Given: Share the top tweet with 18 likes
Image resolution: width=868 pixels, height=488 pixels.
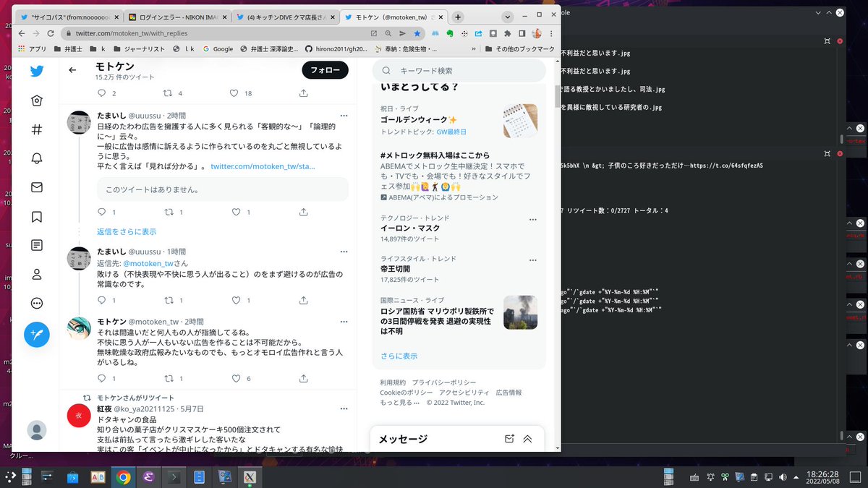Looking at the screenshot, I should tap(304, 93).
